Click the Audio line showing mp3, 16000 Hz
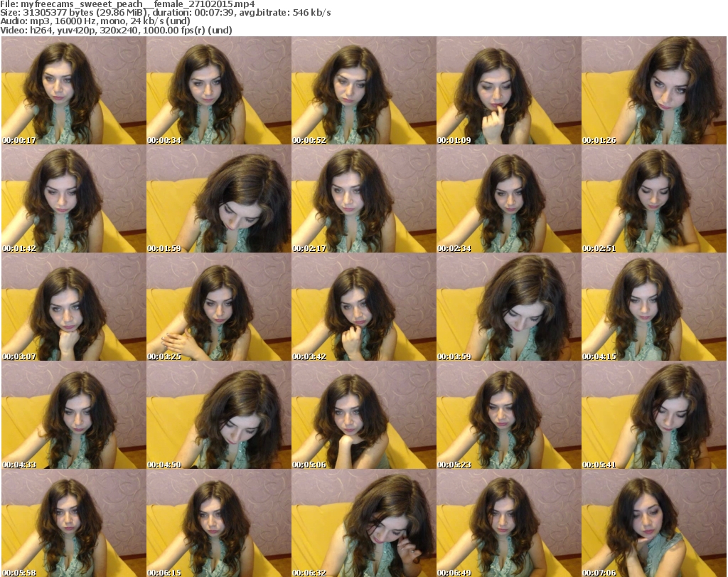The height and width of the screenshot is (577, 728). coord(95,21)
